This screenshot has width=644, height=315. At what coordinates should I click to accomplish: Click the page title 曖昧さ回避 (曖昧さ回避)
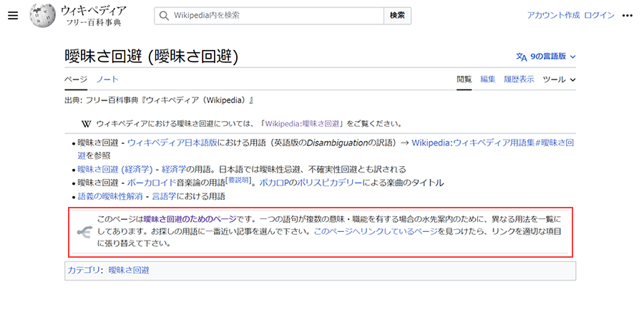click(x=152, y=57)
